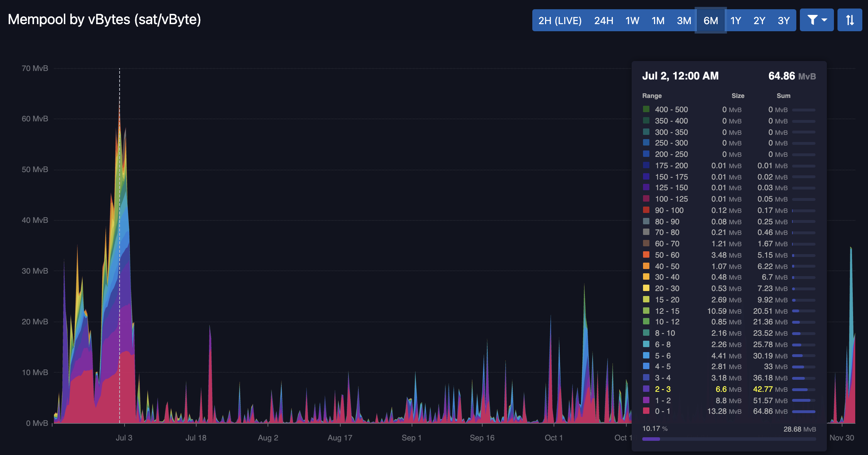Click the 10.17 % percentage progress bar
868x455 pixels.
pyautogui.click(x=729, y=439)
